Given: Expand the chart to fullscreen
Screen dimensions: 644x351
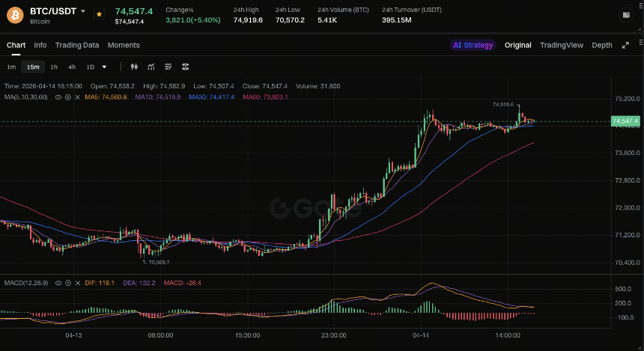Looking at the screenshot, I should coord(625,45).
